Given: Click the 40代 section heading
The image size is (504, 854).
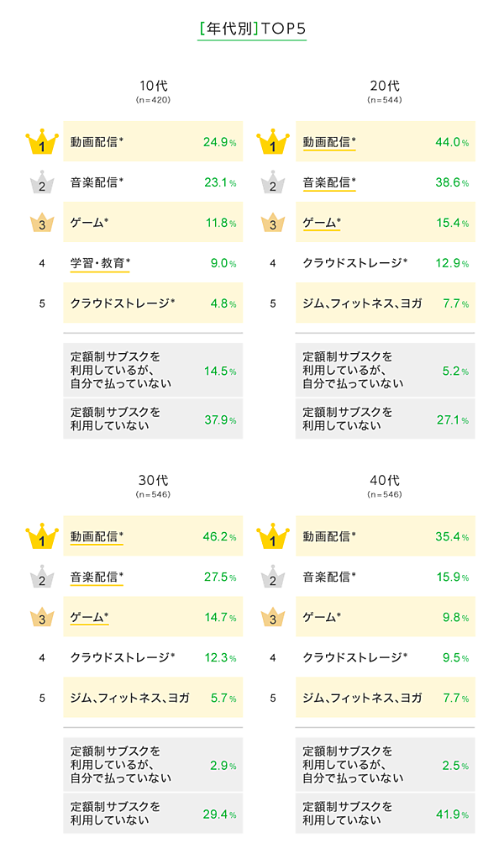Looking at the screenshot, I should [x=385, y=480].
